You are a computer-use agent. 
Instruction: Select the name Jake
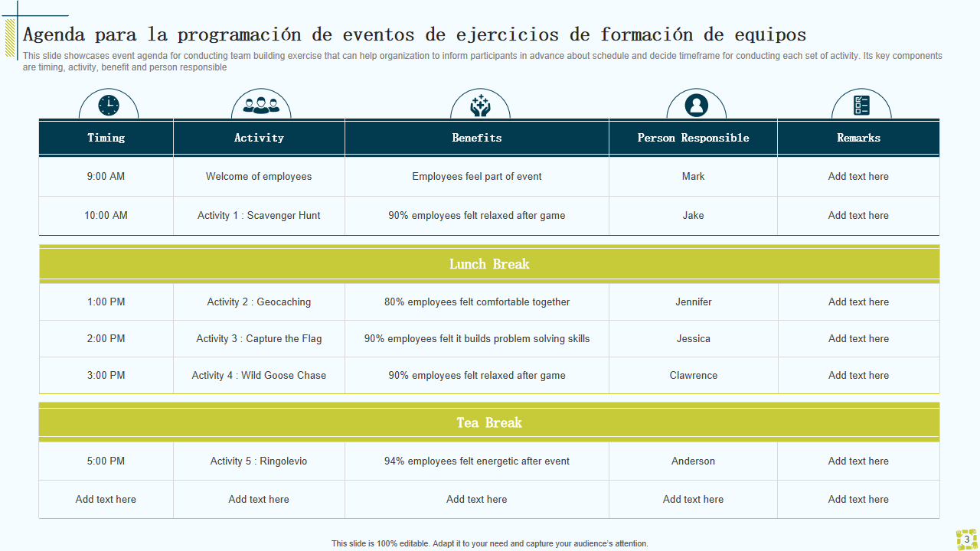694,216
